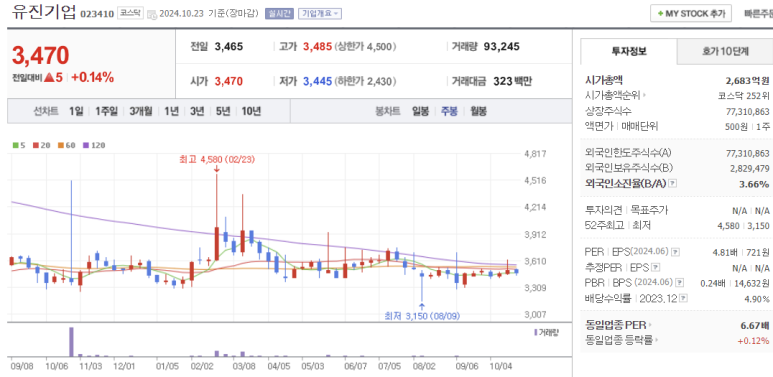Click the plus icon on MY STOCK 추가

tap(660, 14)
